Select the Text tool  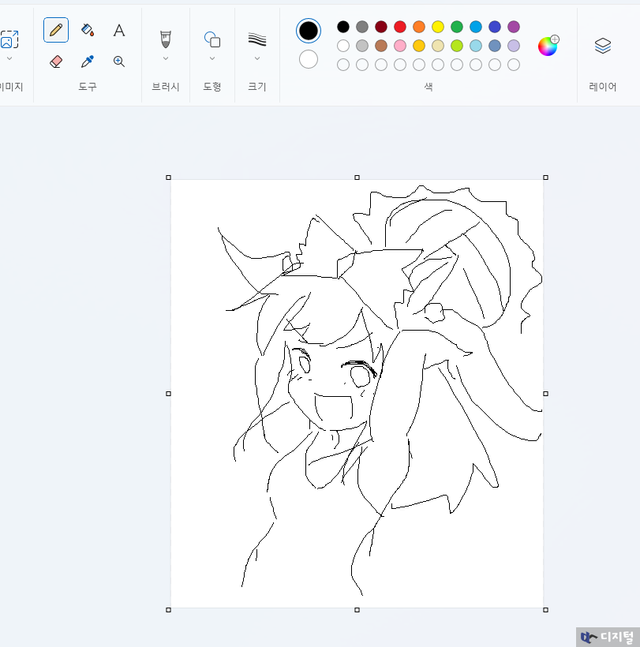[x=119, y=30]
